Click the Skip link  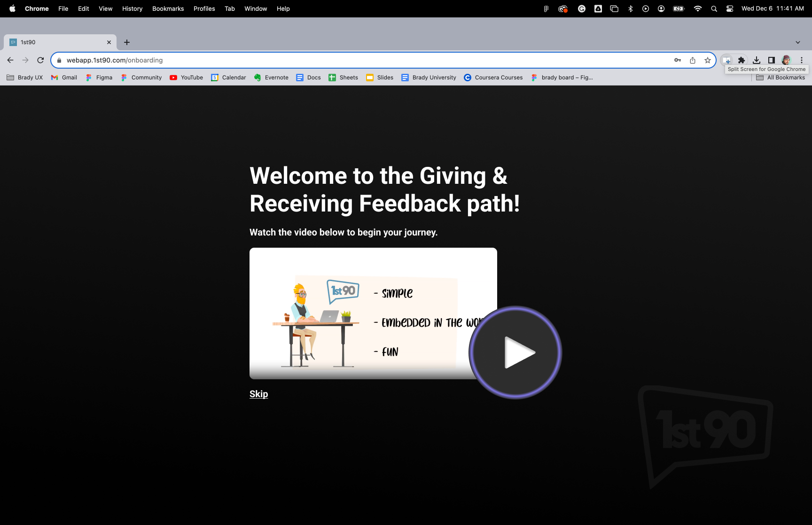(258, 394)
